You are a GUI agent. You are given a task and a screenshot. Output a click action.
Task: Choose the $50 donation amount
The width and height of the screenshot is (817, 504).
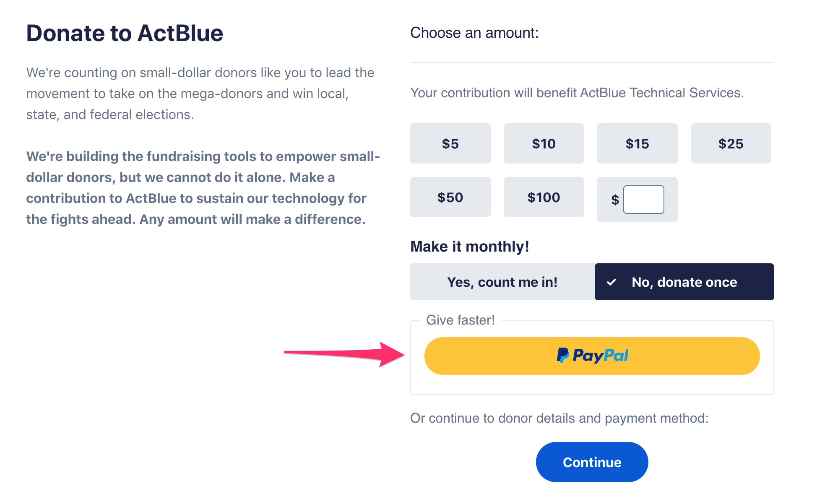(450, 197)
